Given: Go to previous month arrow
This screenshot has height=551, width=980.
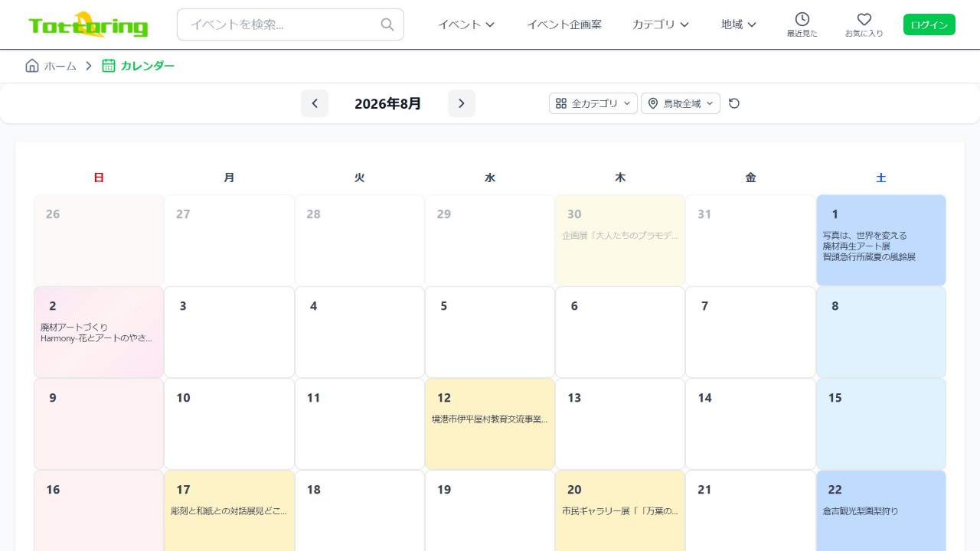Looking at the screenshot, I should pyautogui.click(x=315, y=103).
